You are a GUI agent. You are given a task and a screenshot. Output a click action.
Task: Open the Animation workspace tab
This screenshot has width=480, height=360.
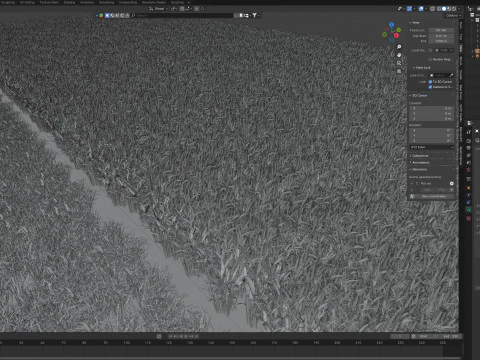(x=87, y=2)
